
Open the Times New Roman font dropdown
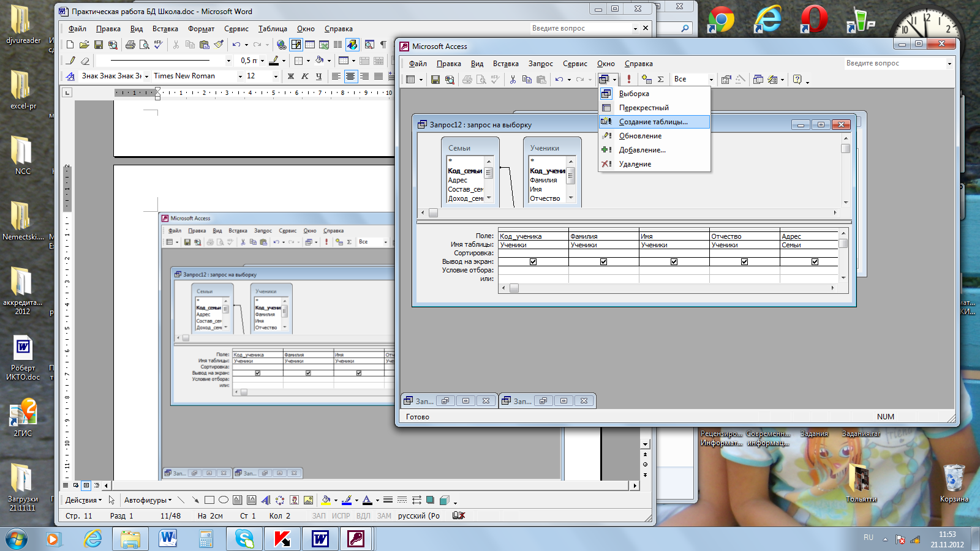(x=239, y=77)
